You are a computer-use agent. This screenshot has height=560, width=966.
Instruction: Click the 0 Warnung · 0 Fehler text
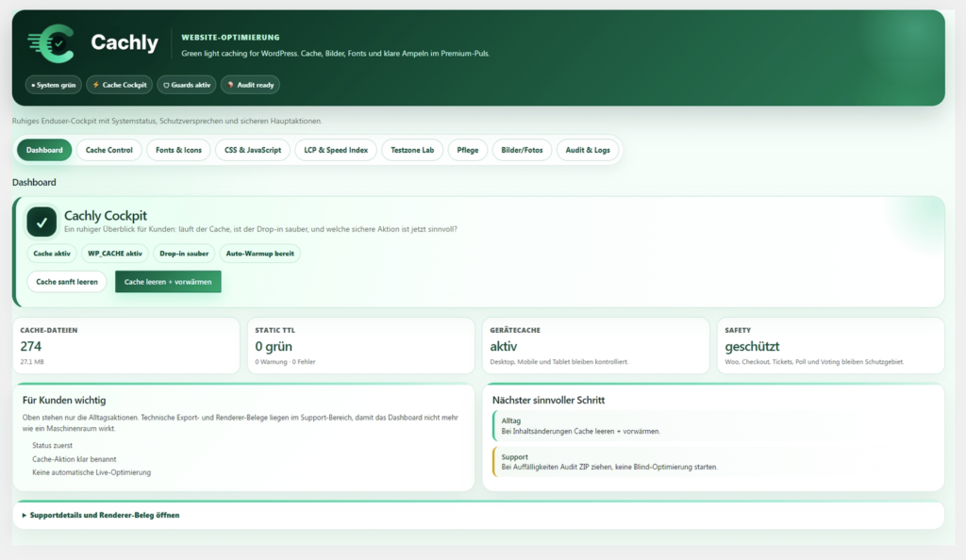285,362
